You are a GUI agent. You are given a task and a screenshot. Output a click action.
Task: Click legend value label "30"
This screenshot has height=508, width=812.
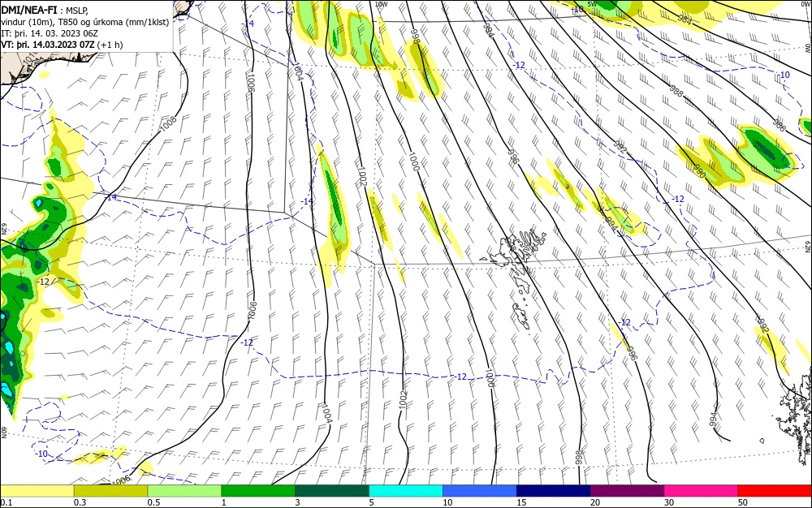click(x=670, y=502)
